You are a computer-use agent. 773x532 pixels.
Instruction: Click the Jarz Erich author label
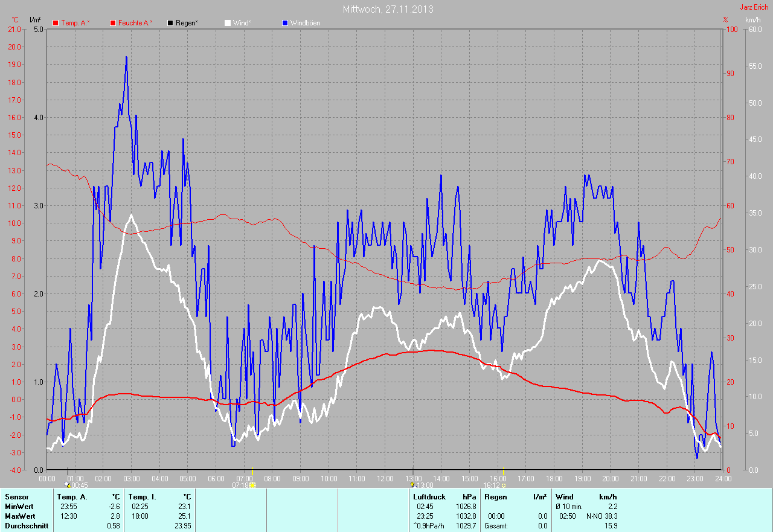click(754, 7)
